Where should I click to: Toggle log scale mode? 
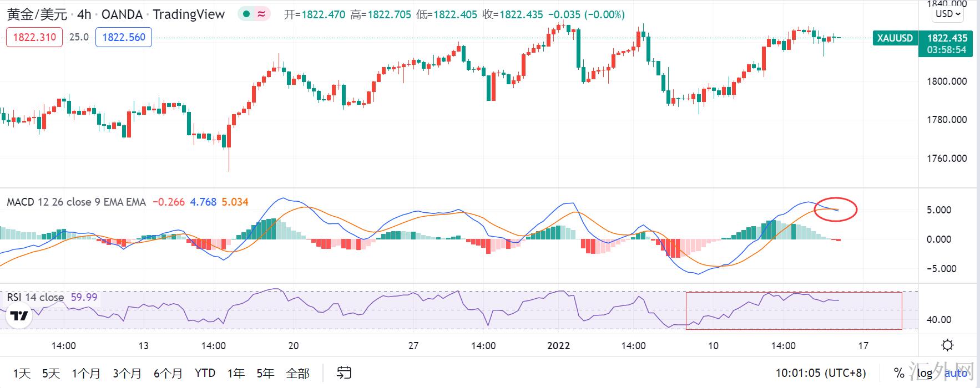pyautogui.click(x=925, y=373)
